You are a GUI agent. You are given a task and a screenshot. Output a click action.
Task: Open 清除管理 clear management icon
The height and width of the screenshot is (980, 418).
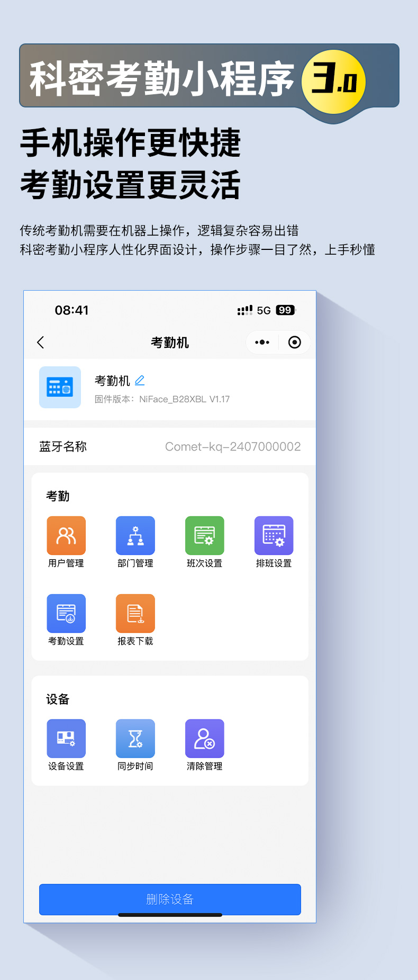point(205,738)
